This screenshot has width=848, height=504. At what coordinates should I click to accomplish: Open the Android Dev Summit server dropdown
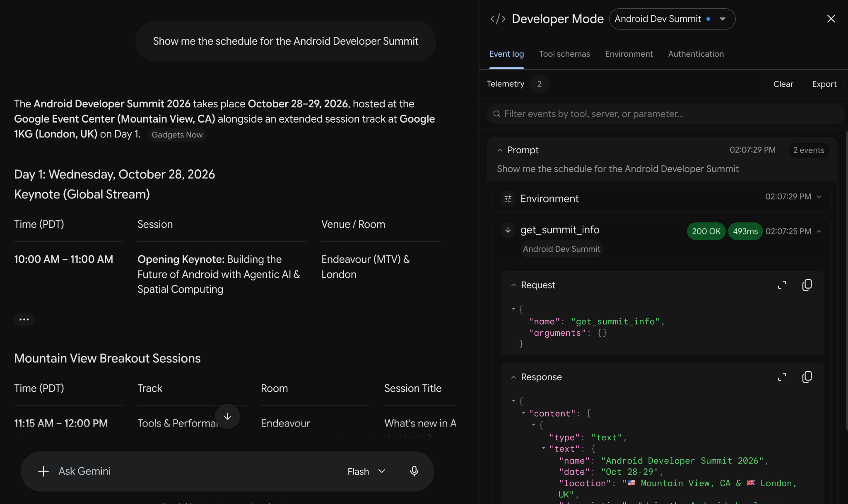coord(672,19)
